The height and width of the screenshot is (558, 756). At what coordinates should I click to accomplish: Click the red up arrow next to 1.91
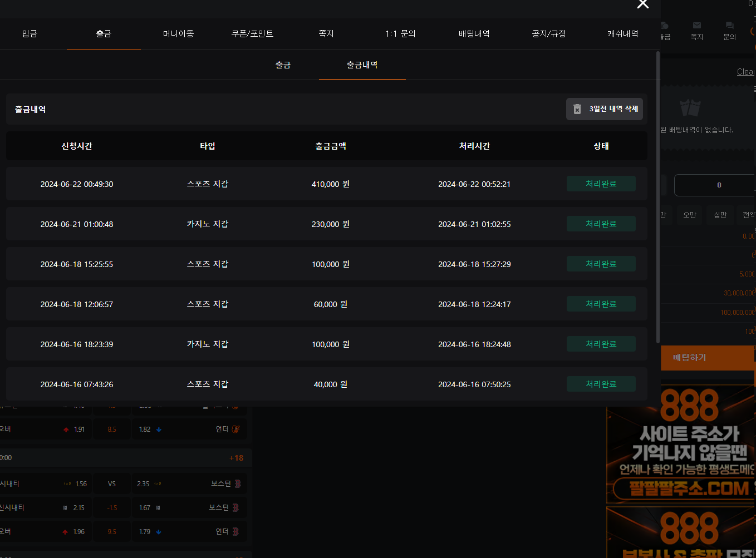pos(66,429)
